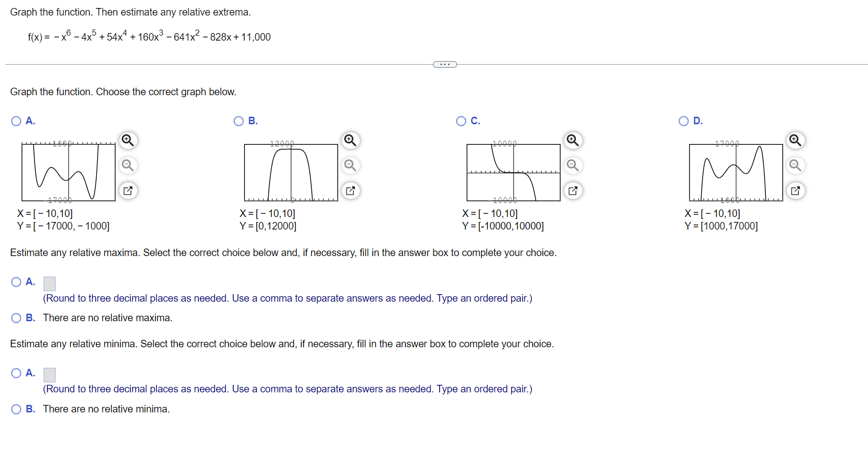This screenshot has width=868, height=453.
Task: Zoom out on graph D preview
Action: click(x=795, y=165)
